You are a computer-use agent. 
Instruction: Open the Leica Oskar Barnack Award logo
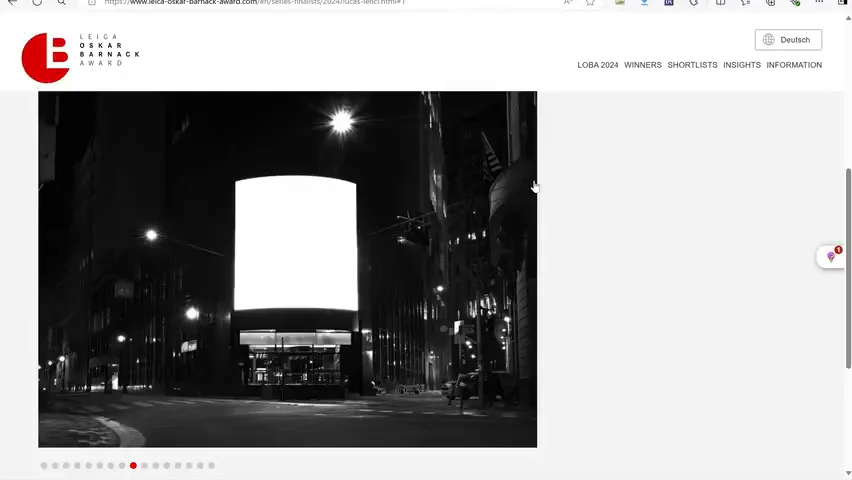point(80,58)
